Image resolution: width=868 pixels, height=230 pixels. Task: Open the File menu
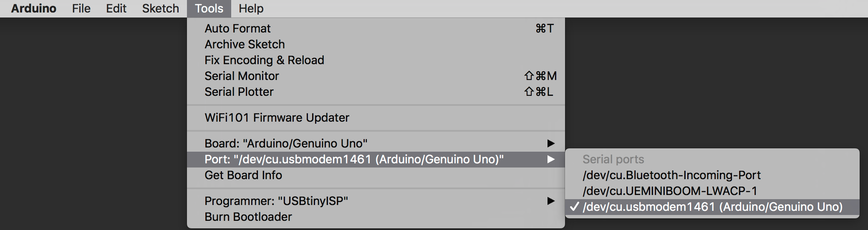[81, 8]
